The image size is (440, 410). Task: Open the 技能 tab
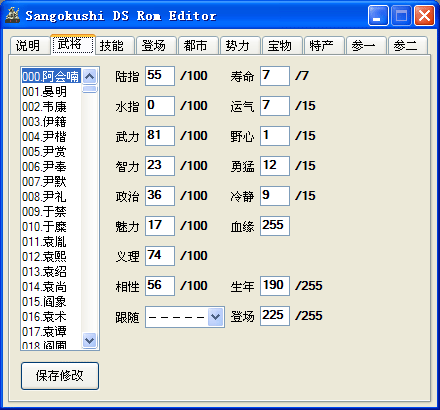[x=115, y=46]
